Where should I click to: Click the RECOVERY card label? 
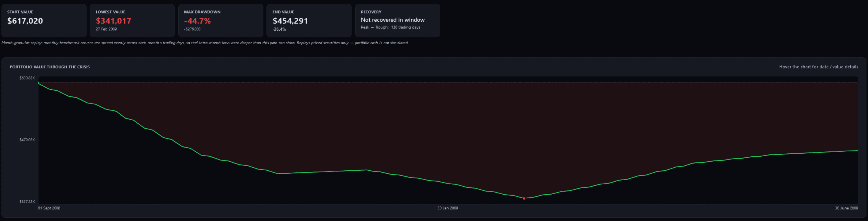coord(371,12)
